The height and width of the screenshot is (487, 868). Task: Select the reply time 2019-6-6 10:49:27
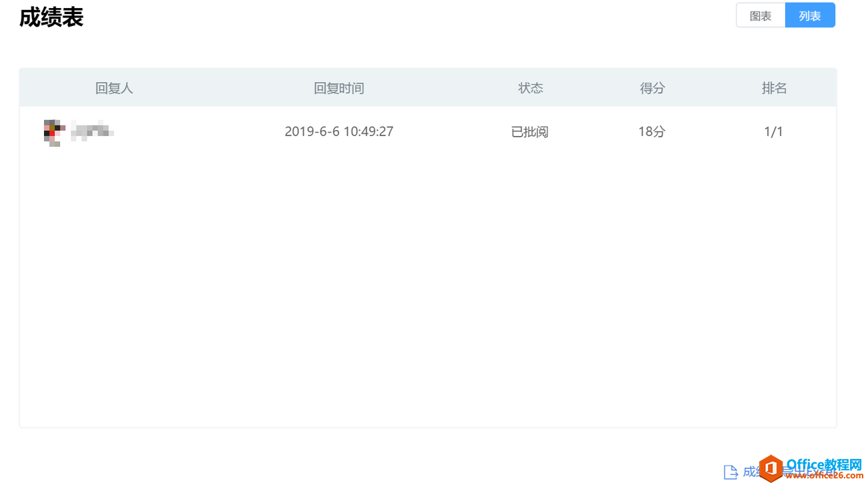[x=339, y=131]
